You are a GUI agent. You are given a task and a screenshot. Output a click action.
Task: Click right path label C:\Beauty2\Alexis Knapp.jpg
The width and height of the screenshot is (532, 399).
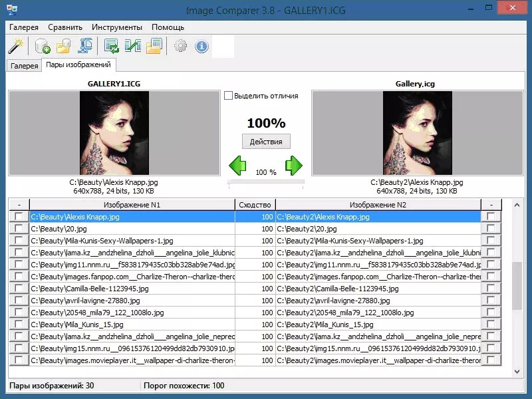coord(417,182)
